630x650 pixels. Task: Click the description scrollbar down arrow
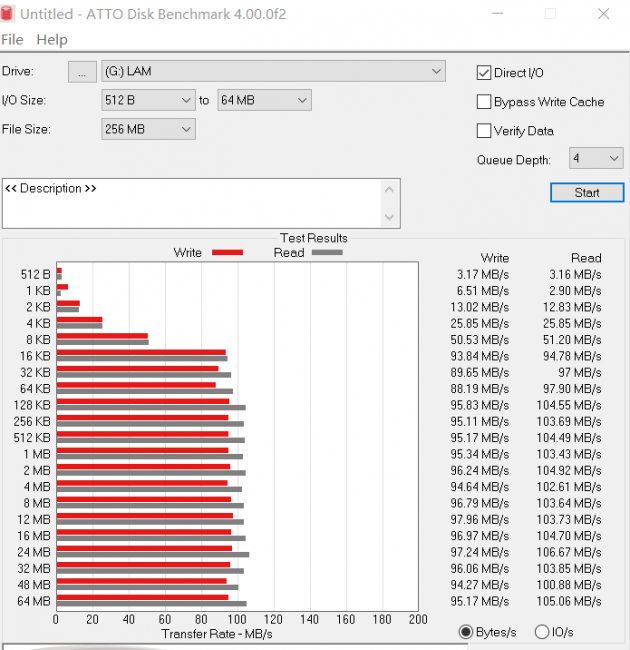click(389, 217)
